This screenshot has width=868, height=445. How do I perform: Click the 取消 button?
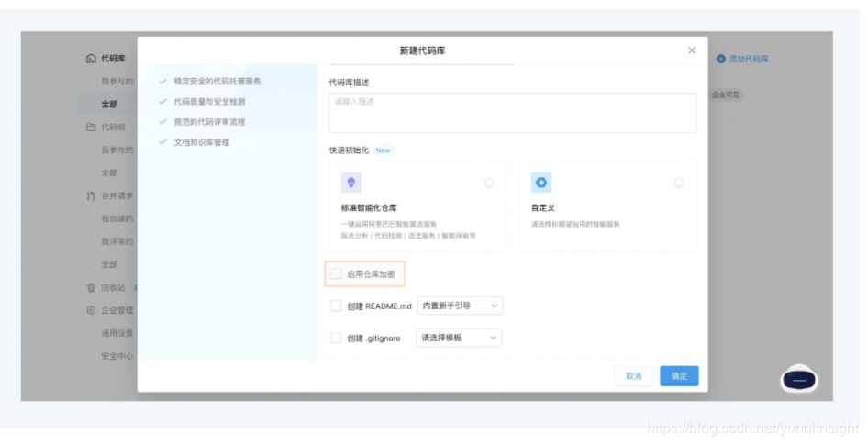pyautogui.click(x=633, y=376)
